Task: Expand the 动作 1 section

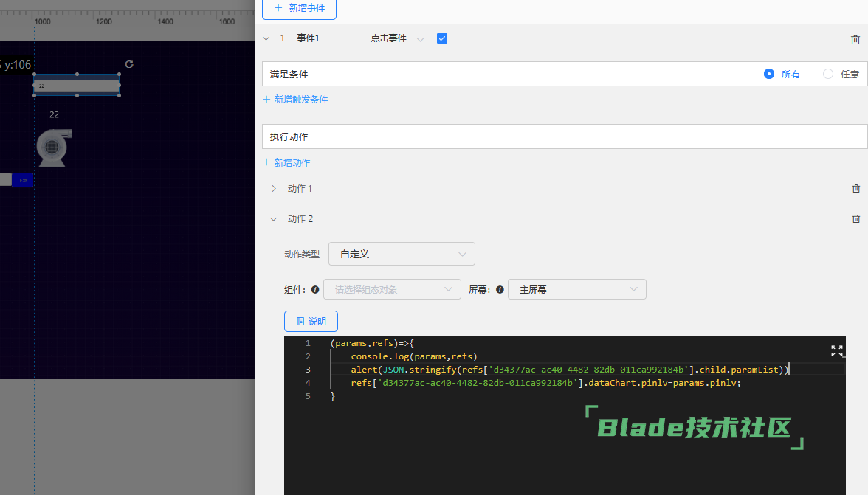Action: [x=274, y=189]
